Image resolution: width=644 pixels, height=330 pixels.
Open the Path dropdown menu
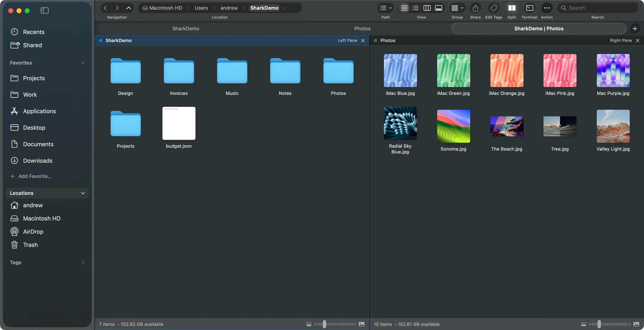pos(386,8)
